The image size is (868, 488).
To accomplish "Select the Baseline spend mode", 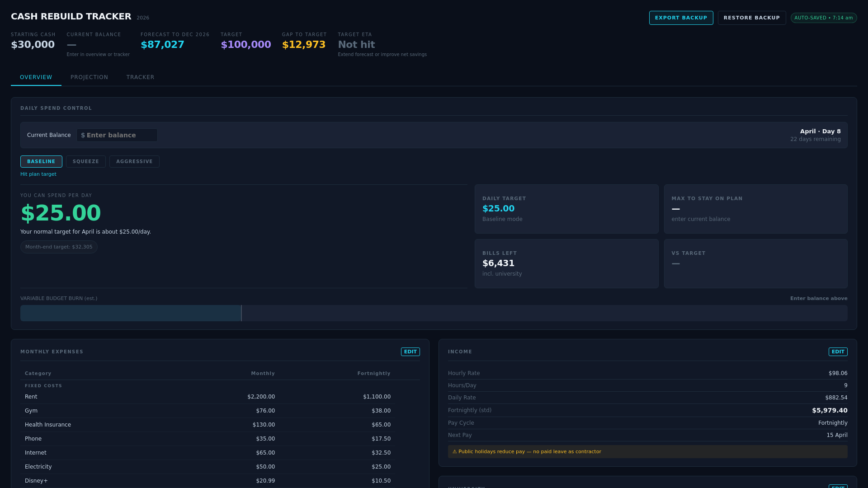I will coord(41,162).
